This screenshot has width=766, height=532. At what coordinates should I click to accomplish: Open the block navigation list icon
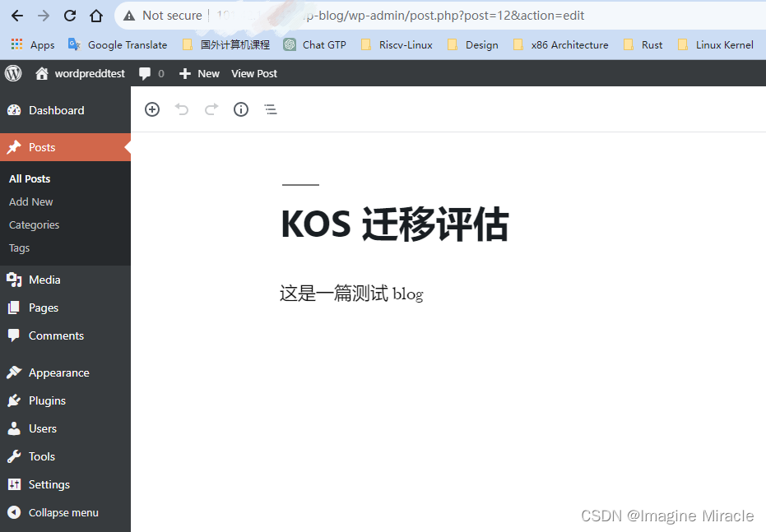coord(271,109)
